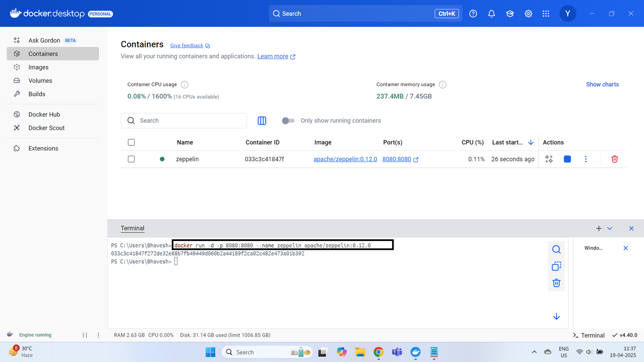Click the terminal copy icon
644x362 pixels.
tap(557, 266)
